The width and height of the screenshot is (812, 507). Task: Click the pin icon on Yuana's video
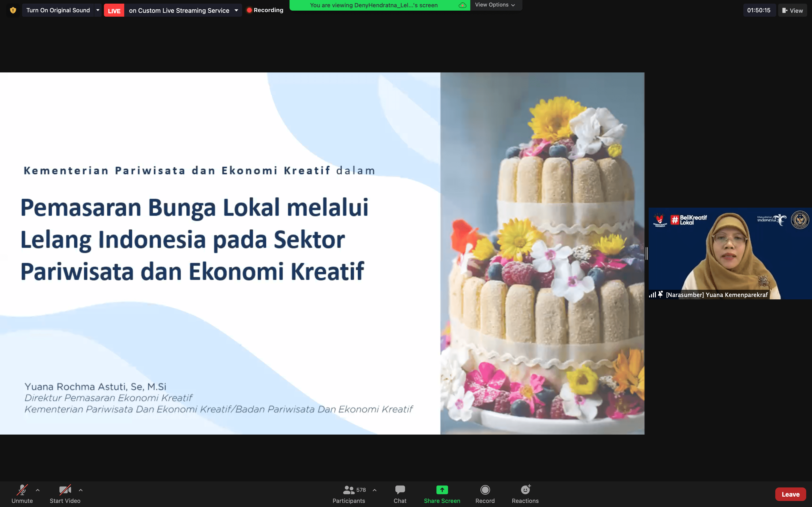click(x=660, y=294)
